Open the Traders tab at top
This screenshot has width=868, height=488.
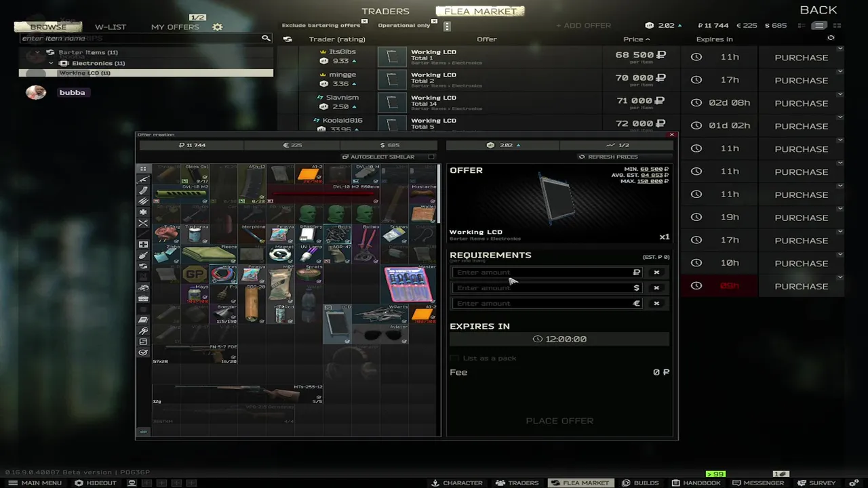[x=385, y=11]
